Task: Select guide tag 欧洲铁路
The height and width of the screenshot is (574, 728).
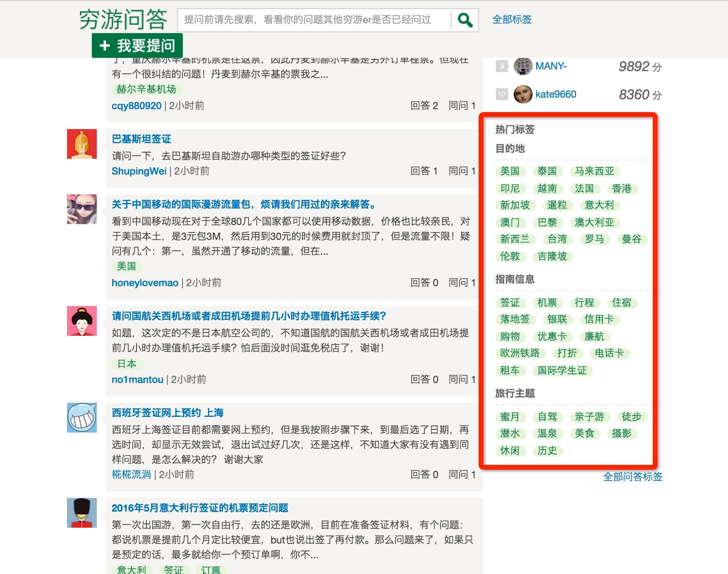Action: [x=520, y=353]
